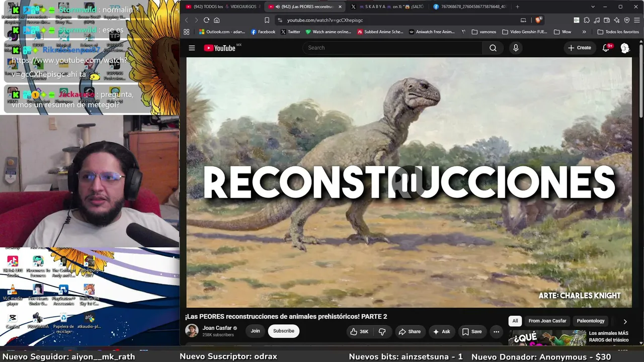
Task: Open the Todos los favoritos folder
Action: click(x=618, y=32)
